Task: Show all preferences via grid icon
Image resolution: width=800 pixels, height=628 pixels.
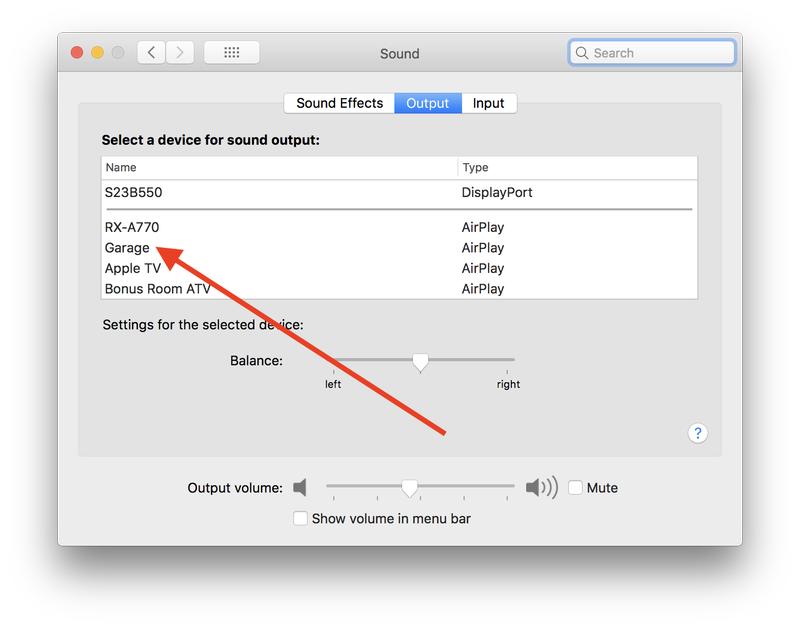Action: pos(232,53)
